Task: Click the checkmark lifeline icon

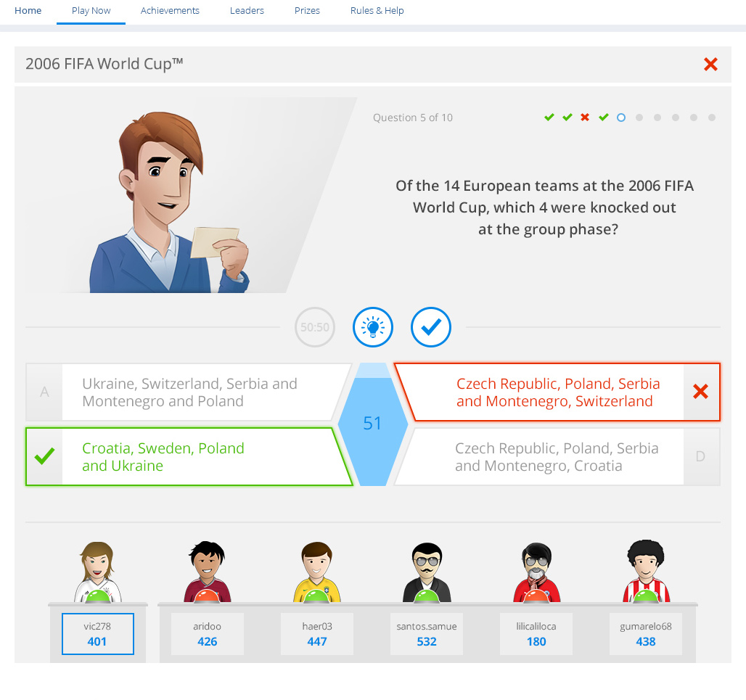Action: coord(430,327)
